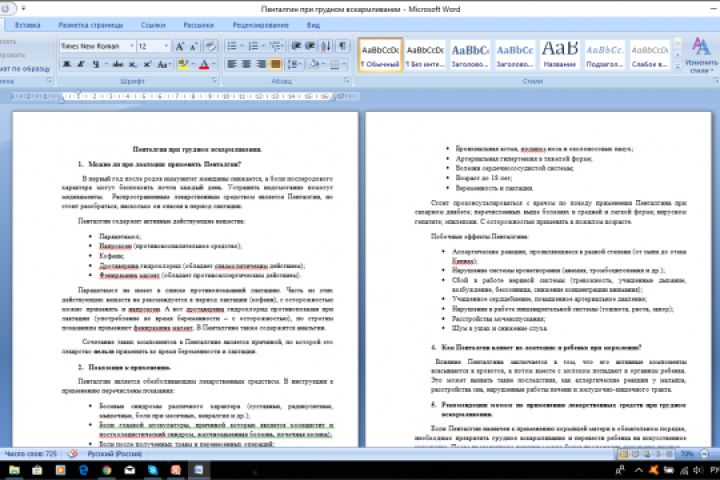Click the Sort button
Viewport: 720px width, 480px height.
click(x=326, y=46)
